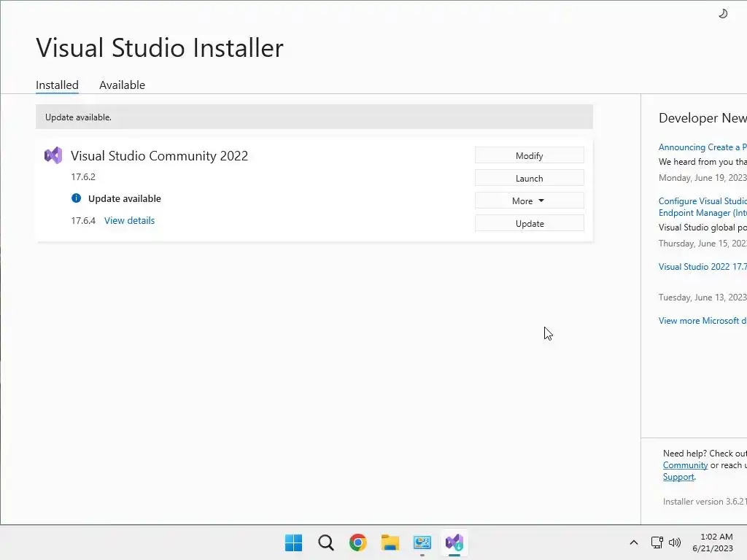Open network status in the system tray
The height and width of the screenshot is (560, 747).
[x=657, y=542]
